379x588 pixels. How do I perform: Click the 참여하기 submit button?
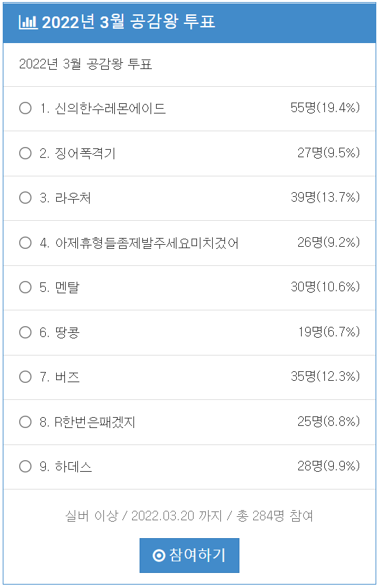189,555
